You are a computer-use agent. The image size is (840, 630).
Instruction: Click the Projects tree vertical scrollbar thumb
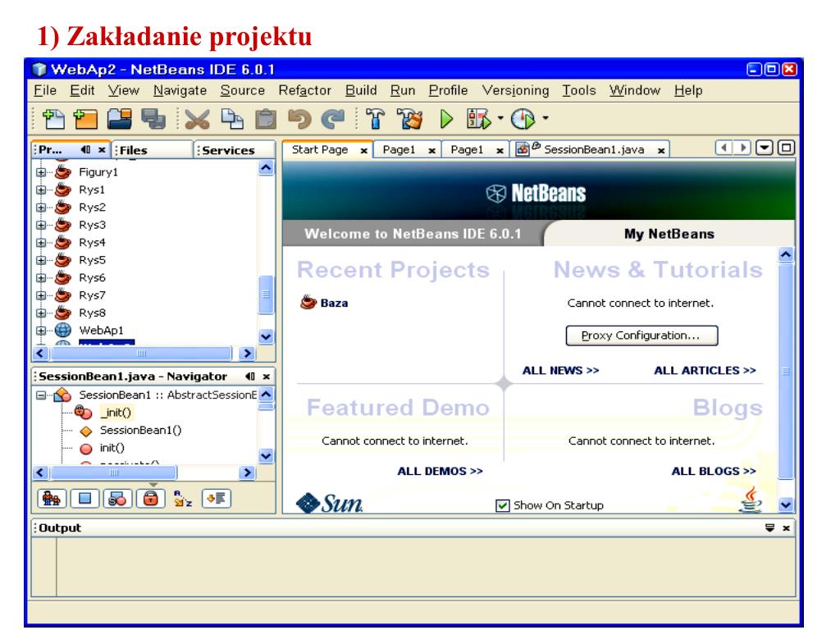[266, 294]
